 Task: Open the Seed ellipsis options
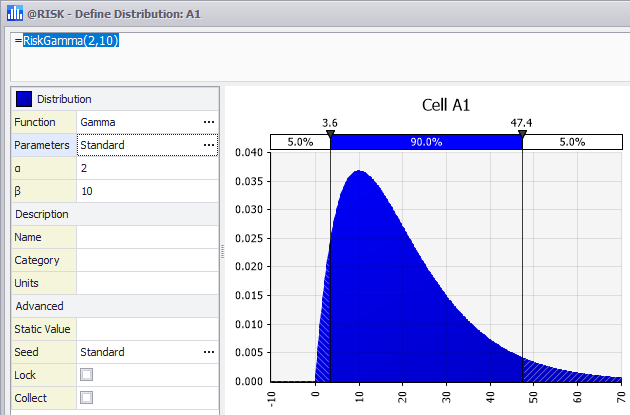pos(208,352)
